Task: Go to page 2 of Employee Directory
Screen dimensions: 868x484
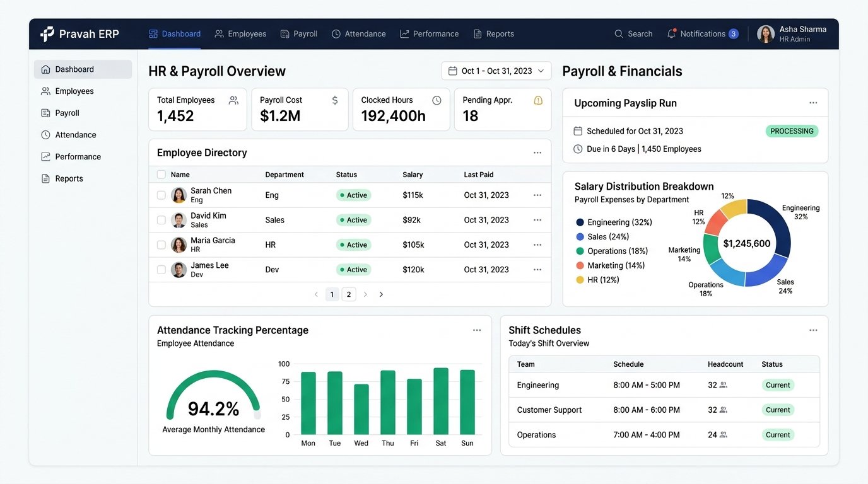Action: point(349,294)
